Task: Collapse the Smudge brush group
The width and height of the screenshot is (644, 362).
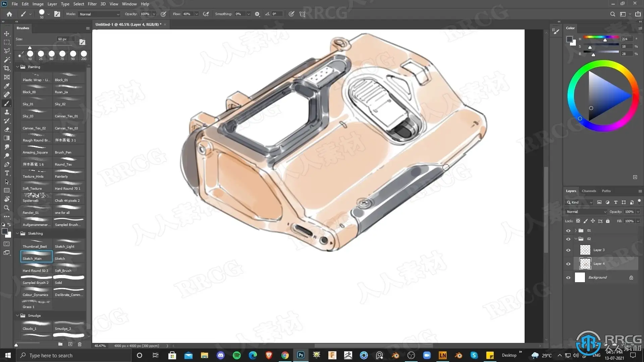Action: [17, 315]
